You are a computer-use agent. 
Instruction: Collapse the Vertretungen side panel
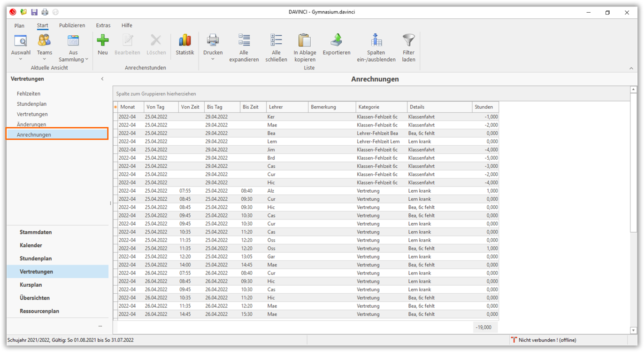102,79
